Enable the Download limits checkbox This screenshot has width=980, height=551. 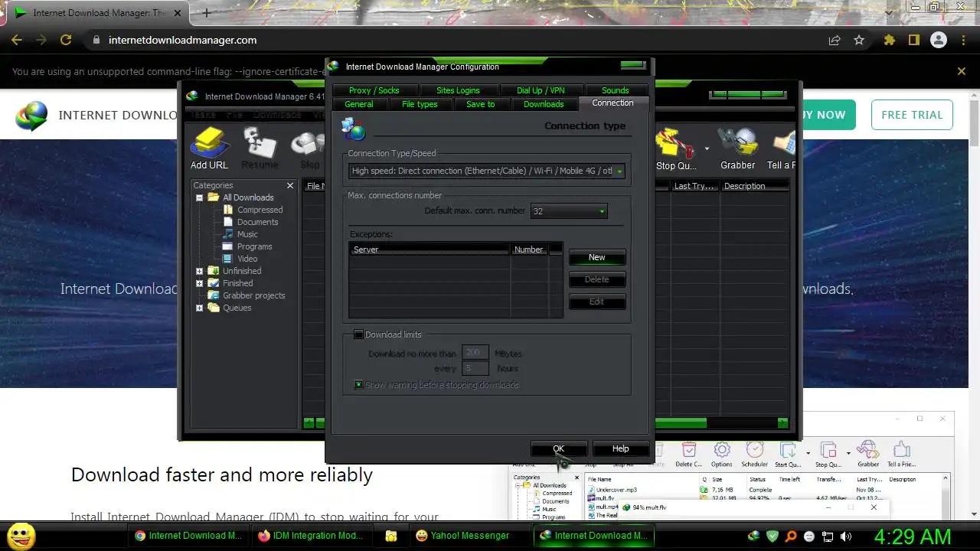pos(358,334)
